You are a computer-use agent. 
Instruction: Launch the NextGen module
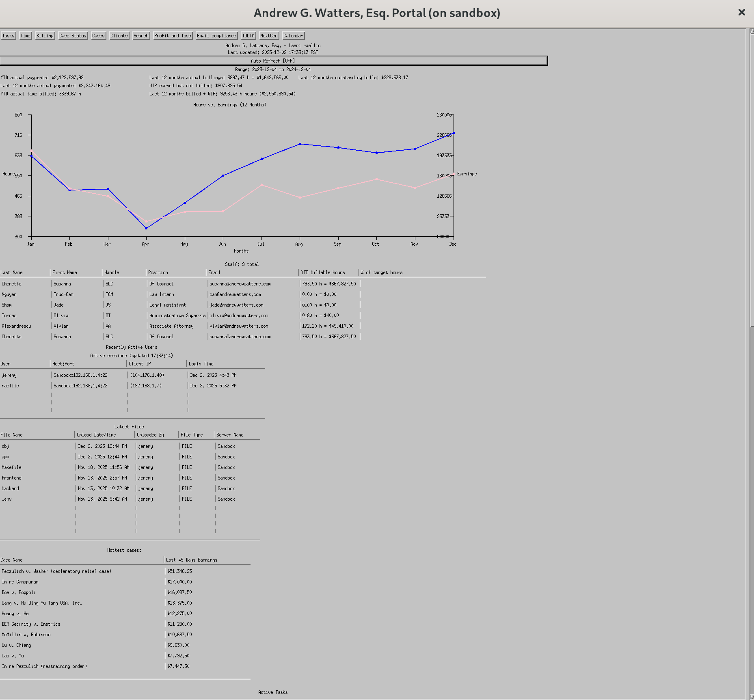coord(269,36)
